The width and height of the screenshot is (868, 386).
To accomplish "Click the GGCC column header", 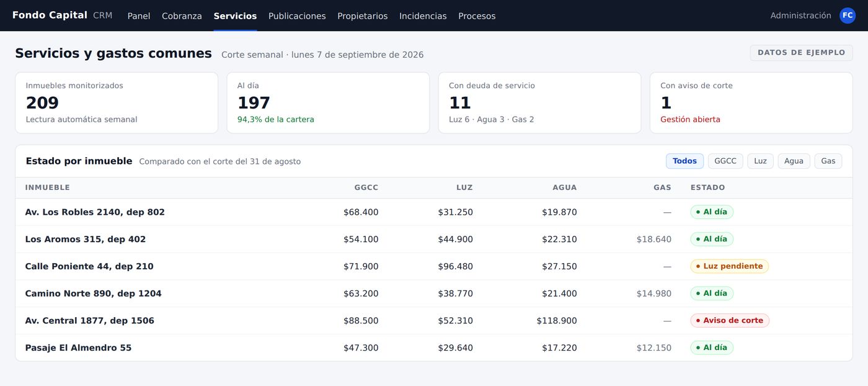I will click(366, 187).
